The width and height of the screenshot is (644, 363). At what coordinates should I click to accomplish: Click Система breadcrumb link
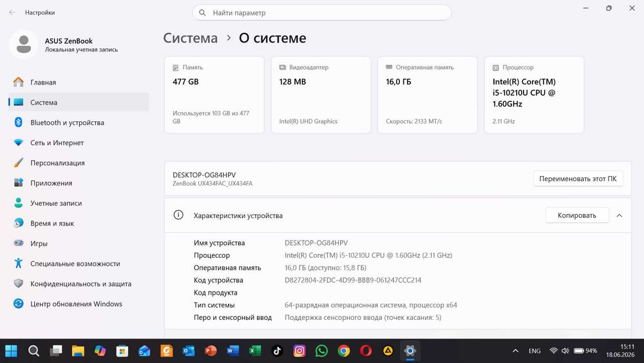[x=191, y=38]
